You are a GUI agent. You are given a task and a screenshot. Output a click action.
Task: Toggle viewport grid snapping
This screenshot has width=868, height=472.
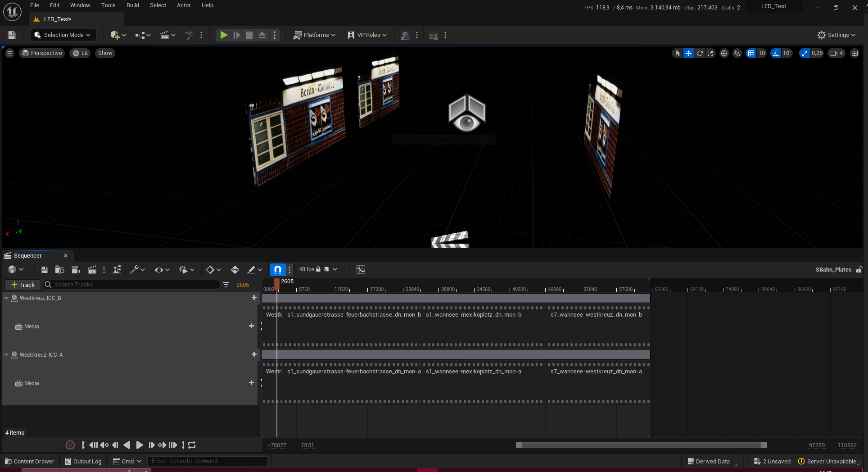tap(751, 53)
